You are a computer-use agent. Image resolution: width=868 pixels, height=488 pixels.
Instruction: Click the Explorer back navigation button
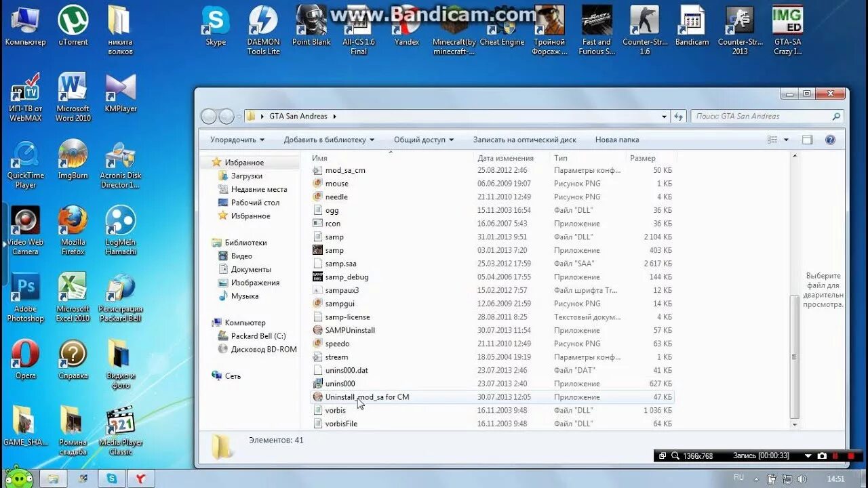pos(209,117)
